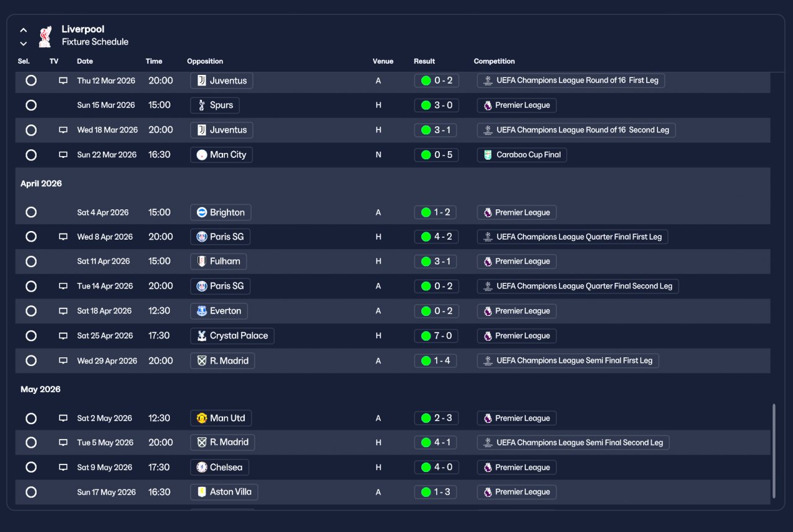Select the Man Utd fixture radio button

click(31, 418)
